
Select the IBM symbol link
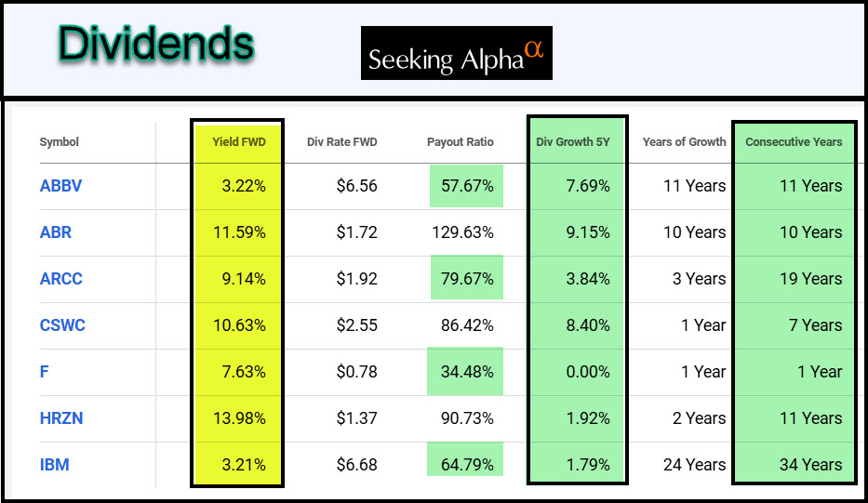(54, 465)
